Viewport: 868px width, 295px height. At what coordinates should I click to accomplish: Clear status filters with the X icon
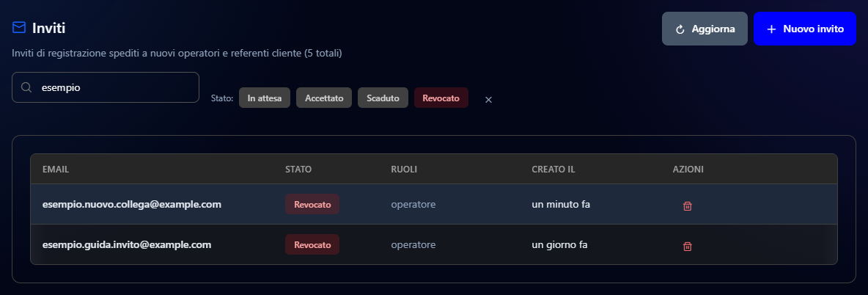[488, 100]
